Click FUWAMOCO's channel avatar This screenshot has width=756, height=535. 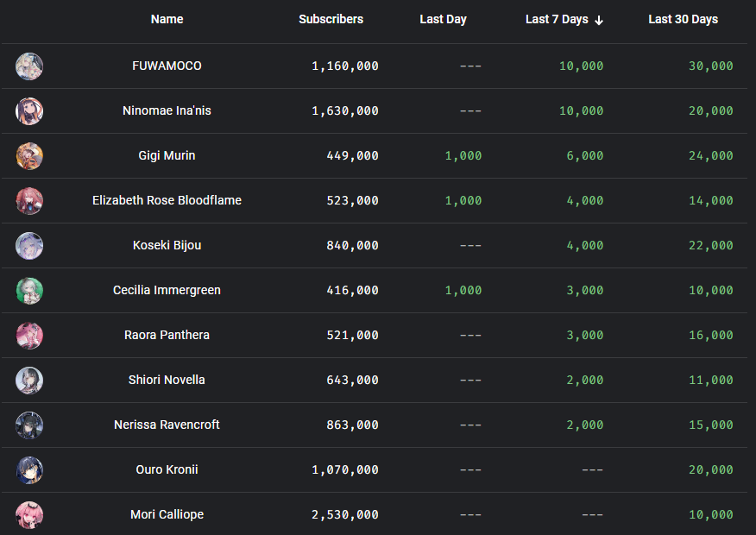click(x=29, y=66)
